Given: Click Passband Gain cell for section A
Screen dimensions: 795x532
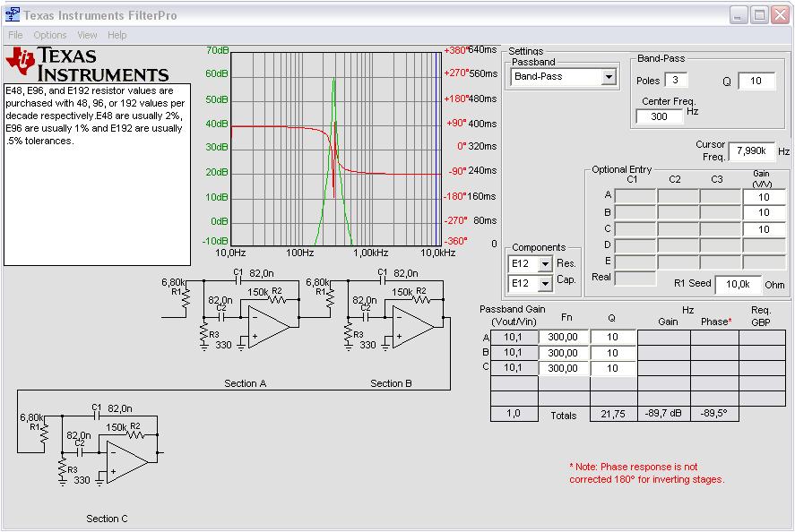Looking at the screenshot, I should click(x=514, y=337).
